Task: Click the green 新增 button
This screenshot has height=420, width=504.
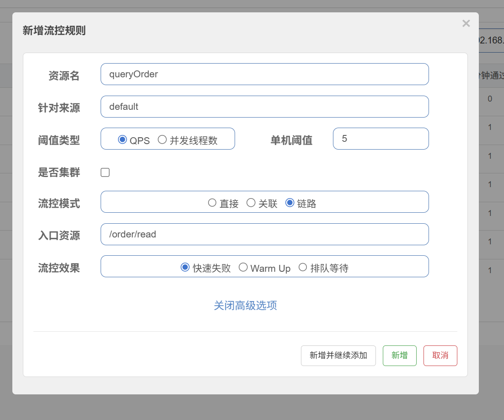Action: [x=400, y=355]
